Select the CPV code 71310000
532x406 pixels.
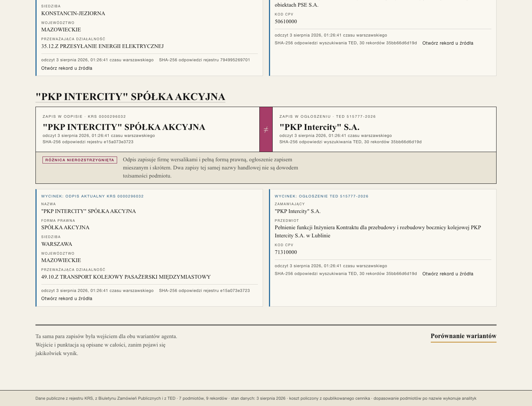286,252
